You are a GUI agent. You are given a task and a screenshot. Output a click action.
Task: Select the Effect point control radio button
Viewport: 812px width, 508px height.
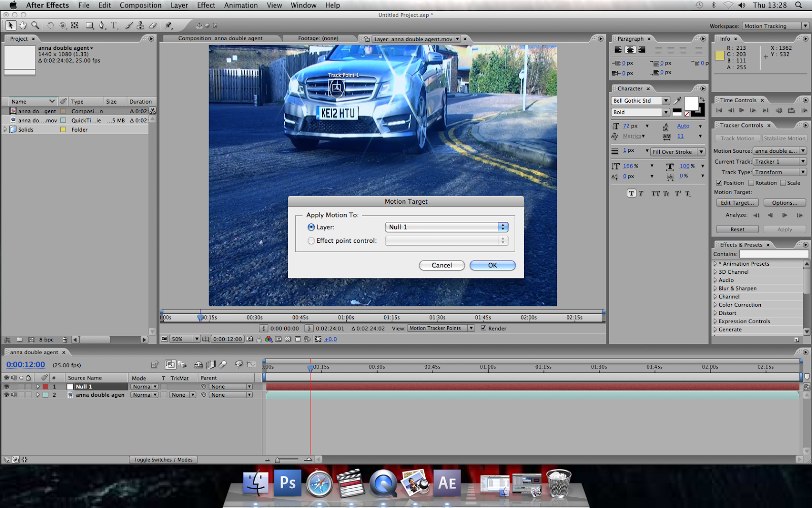point(311,241)
